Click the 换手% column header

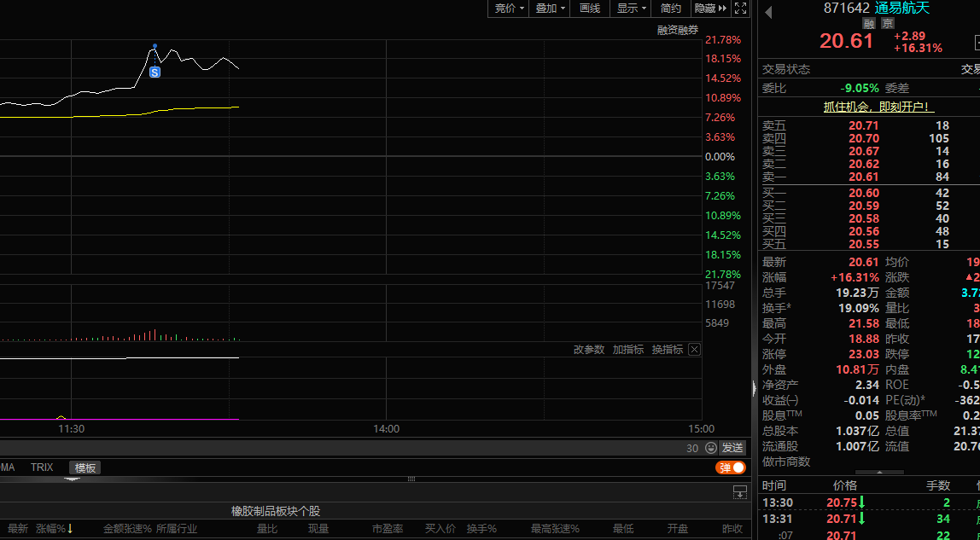coord(481,528)
